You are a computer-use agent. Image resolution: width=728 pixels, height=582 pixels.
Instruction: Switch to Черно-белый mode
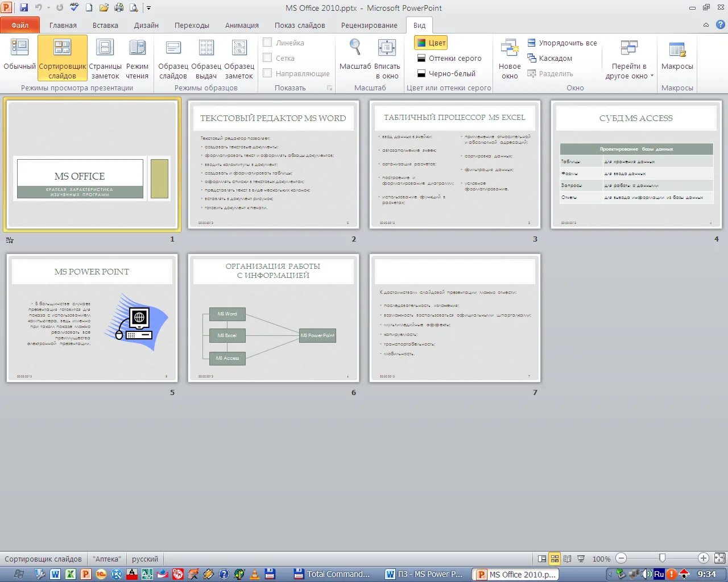point(446,73)
